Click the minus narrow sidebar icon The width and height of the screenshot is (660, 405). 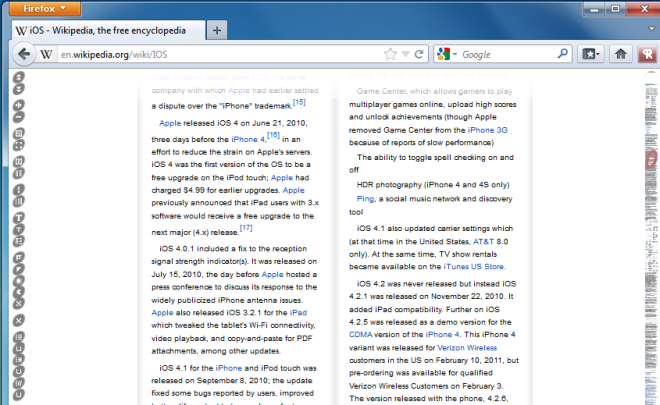19,117
